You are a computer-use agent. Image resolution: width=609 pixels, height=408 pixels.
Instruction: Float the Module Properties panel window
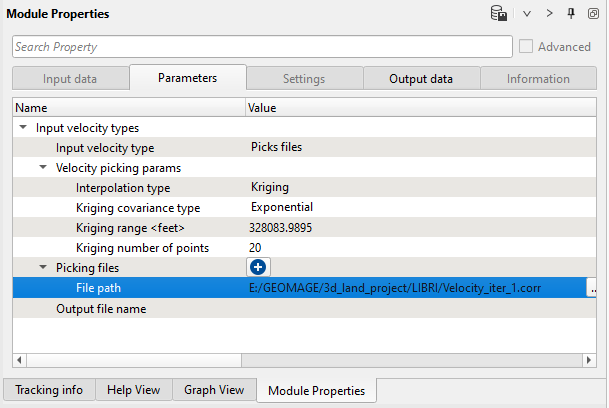pyautogui.click(x=593, y=14)
